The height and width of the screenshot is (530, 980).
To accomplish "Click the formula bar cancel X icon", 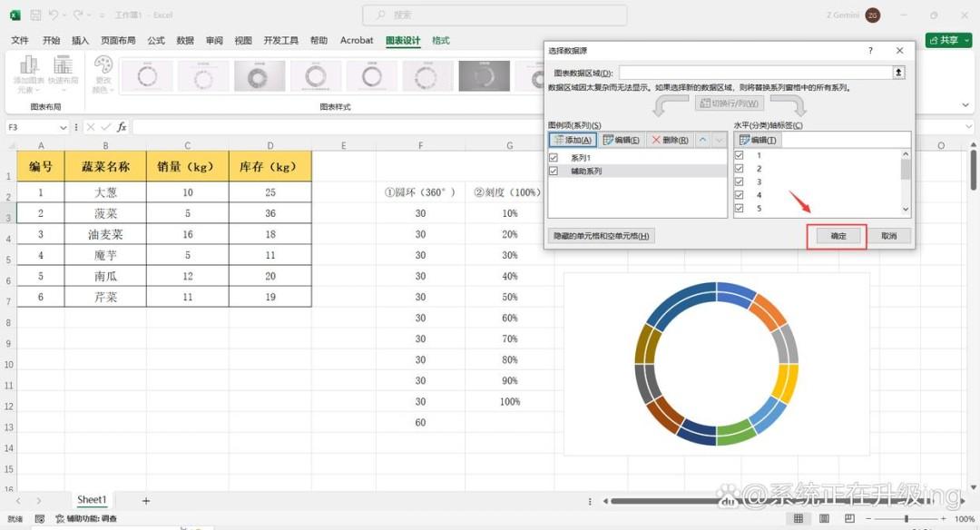I will (91, 127).
